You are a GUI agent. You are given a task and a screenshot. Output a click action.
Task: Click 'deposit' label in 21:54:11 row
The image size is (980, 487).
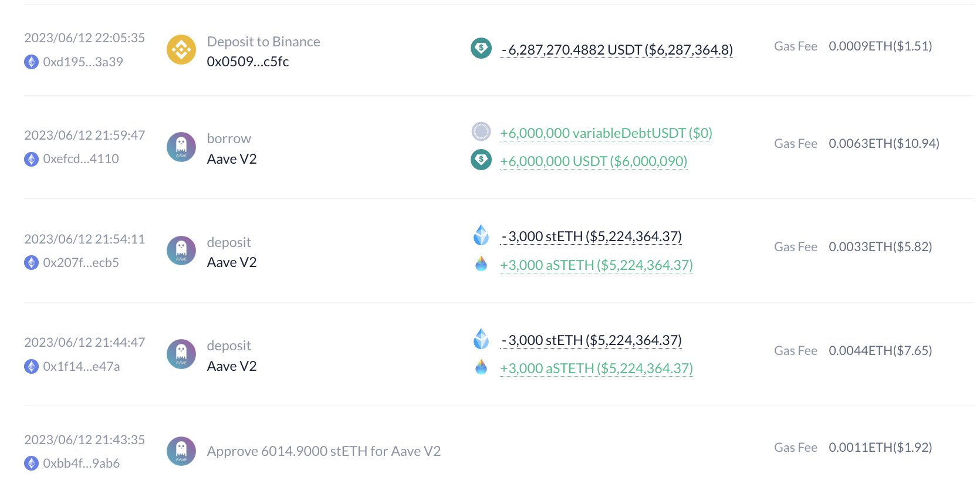pyautogui.click(x=229, y=242)
